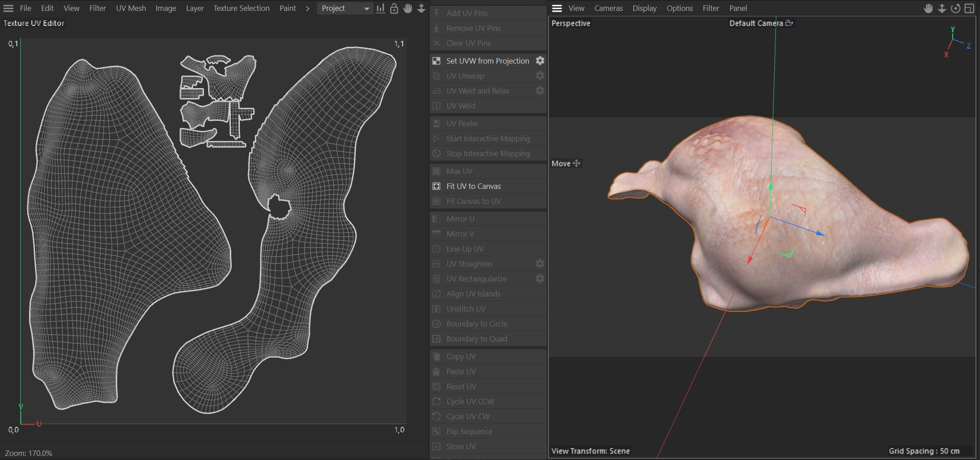Click Set UVW from Projection command

click(487, 61)
